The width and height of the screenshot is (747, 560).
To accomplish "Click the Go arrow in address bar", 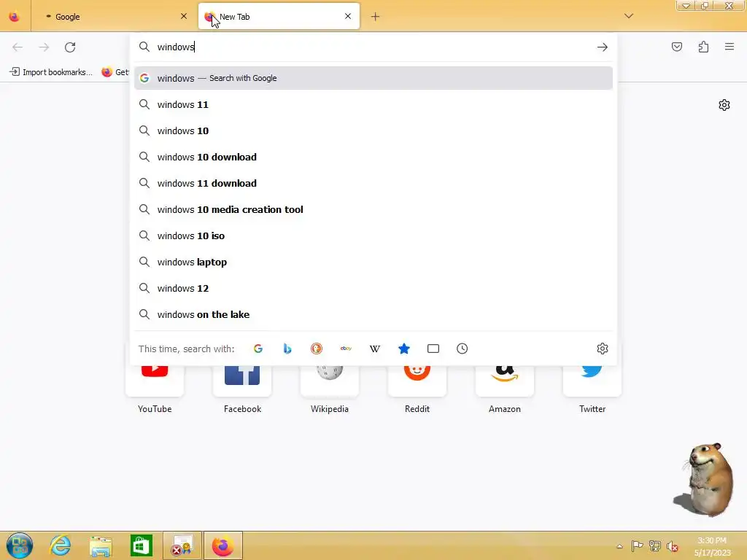I will pos(602,47).
